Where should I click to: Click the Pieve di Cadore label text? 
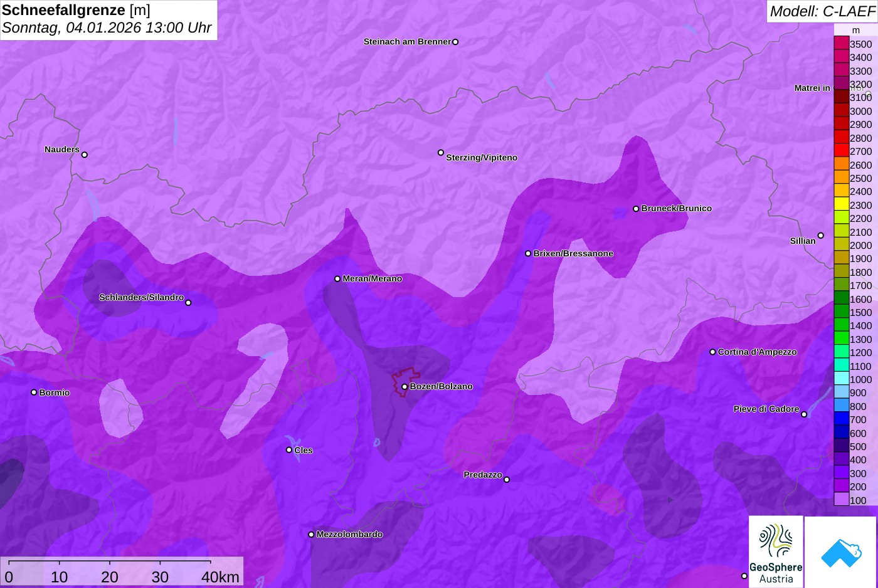coord(766,409)
